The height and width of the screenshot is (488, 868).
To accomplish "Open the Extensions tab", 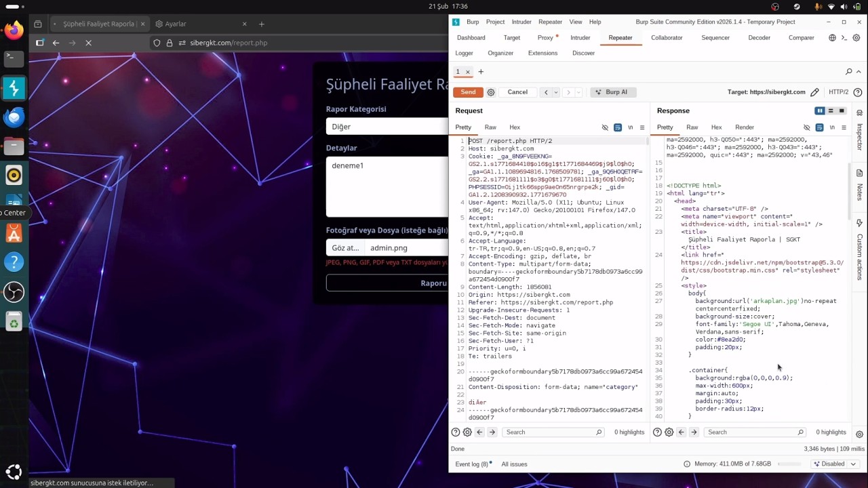I will 542,53.
